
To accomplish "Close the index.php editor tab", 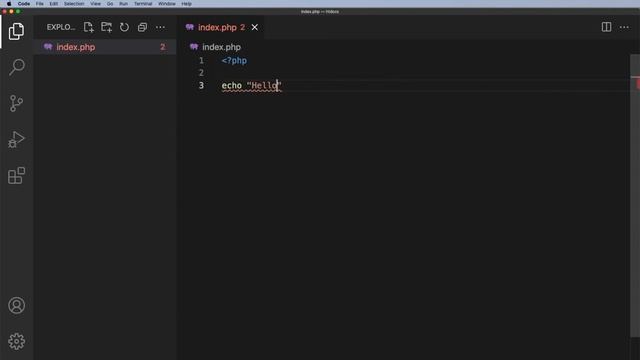I will (255, 27).
